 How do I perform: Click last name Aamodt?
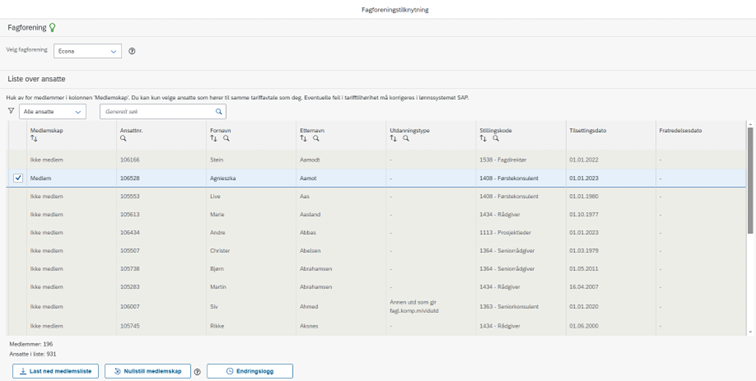tap(310, 160)
